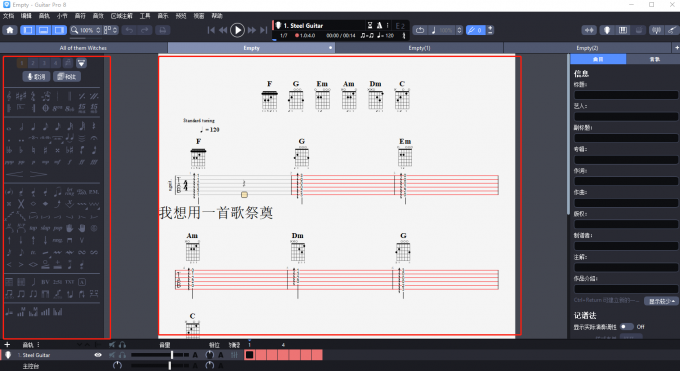The width and height of the screenshot is (680, 371).
Task: Jump to the last bar
Action: [264, 30]
